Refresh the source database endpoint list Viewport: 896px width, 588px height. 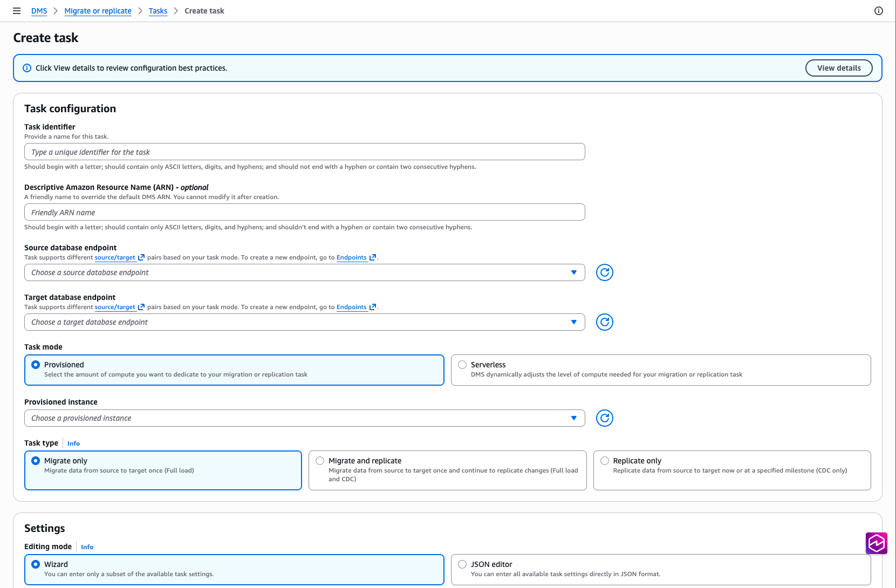pos(604,272)
